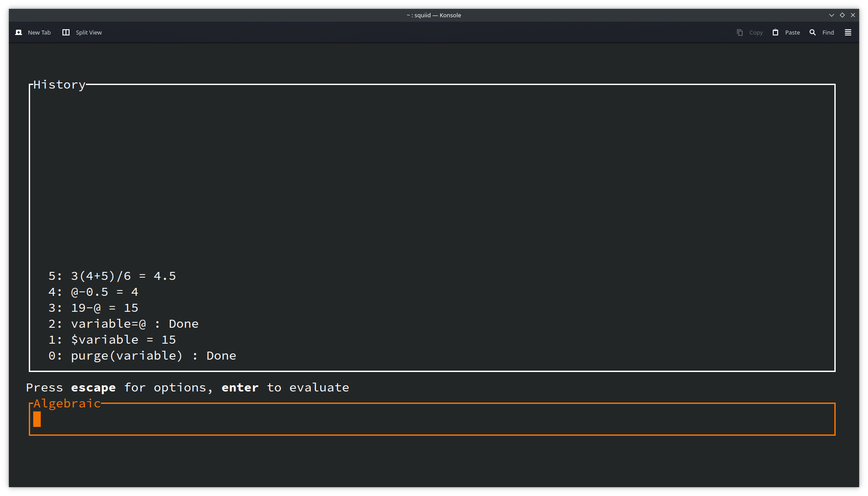Viewport: 868px width, 496px height.
Task: Maximize the Konsole window
Action: coord(842,15)
